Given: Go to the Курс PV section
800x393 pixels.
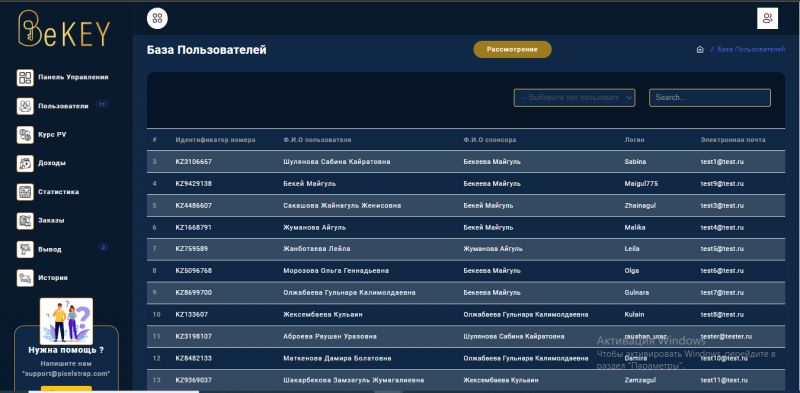Looking at the screenshot, I should point(52,135).
